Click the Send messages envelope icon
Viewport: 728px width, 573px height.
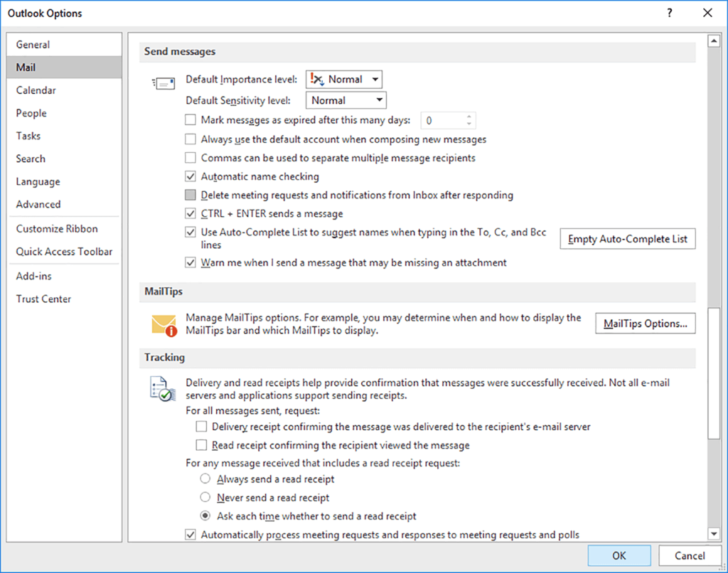163,82
